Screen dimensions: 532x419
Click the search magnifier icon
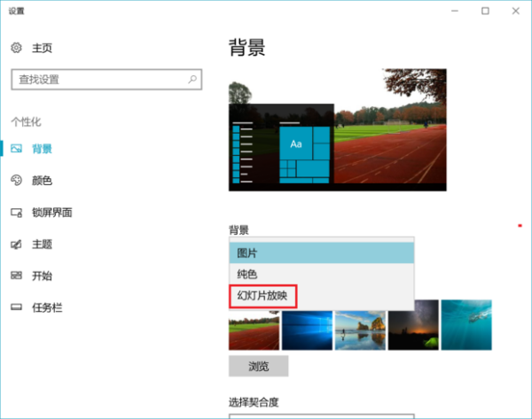pyautogui.click(x=192, y=80)
